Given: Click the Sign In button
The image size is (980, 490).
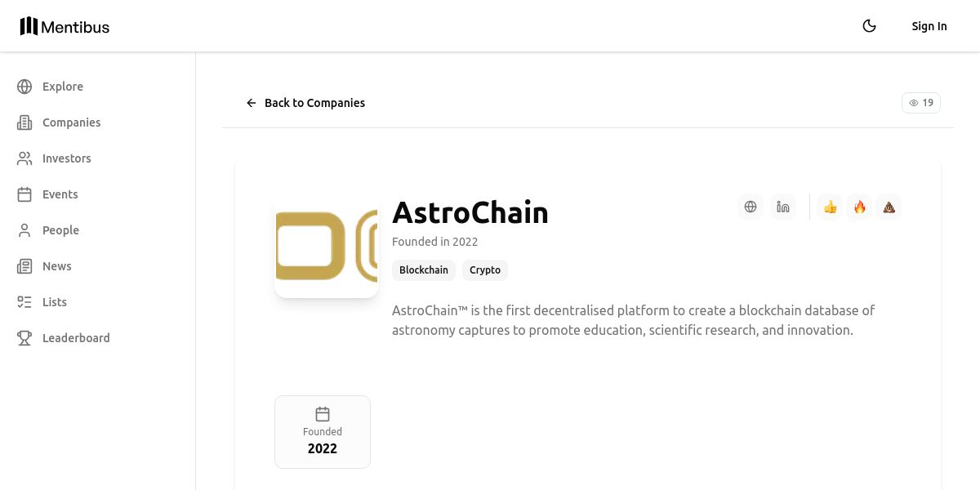Looking at the screenshot, I should coord(929,26).
